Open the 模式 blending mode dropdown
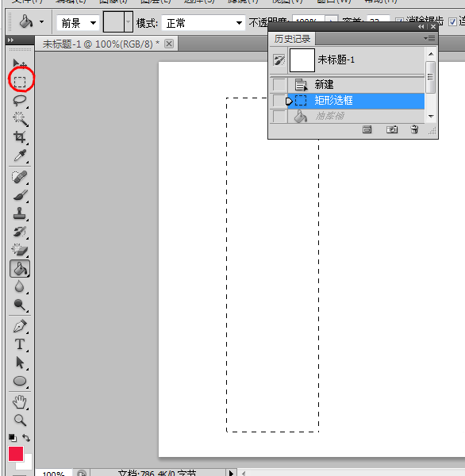465x476 pixels. (203, 23)
